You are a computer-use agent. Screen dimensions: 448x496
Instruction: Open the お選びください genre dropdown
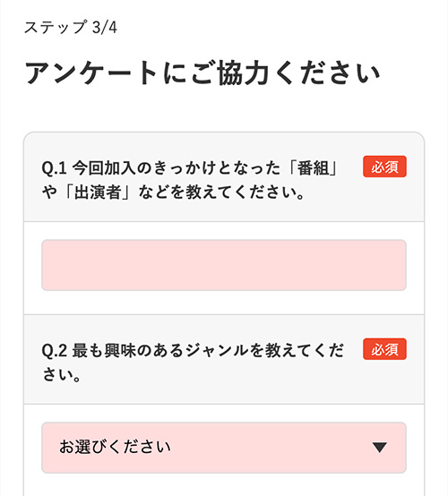(224, 448)
